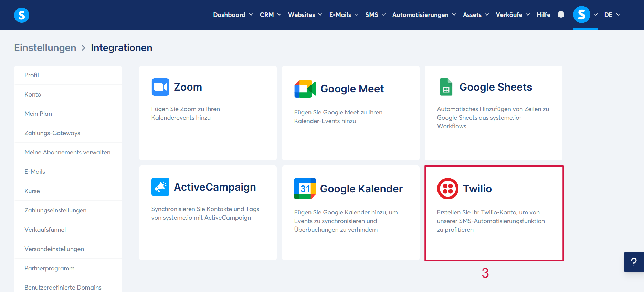This screenshot has width=644, height=292.
Task: Select Versandeinstellungen
Action: coord(68,249)
